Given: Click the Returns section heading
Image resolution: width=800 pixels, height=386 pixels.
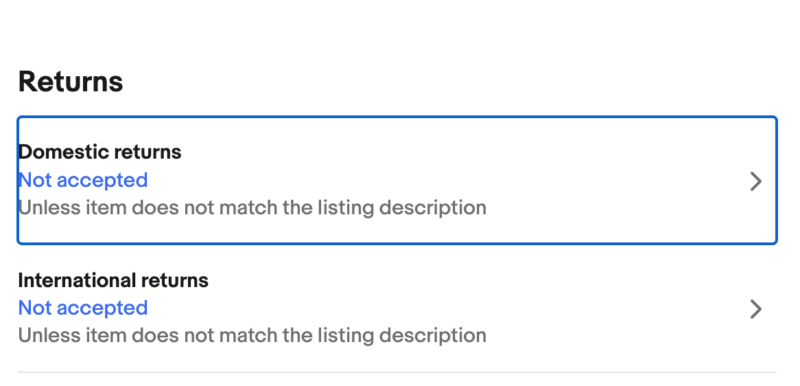Looking at the screenshot, I should coord(70,82).
